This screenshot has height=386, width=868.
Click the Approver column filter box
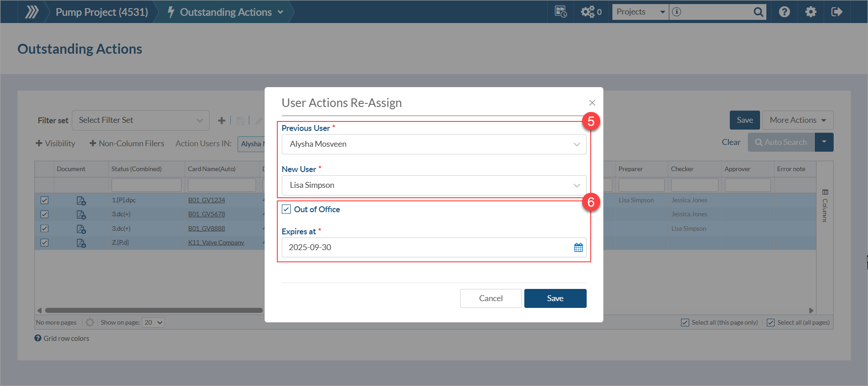(748, 185)
